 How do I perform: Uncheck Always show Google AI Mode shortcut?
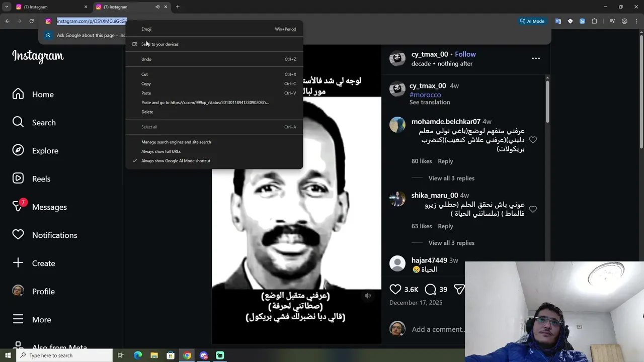(x=214, y=161)
